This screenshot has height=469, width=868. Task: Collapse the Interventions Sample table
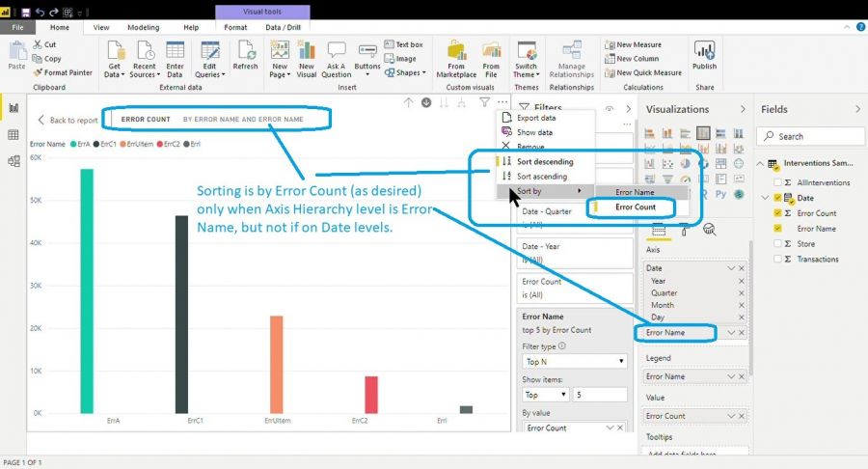(761, 163)
